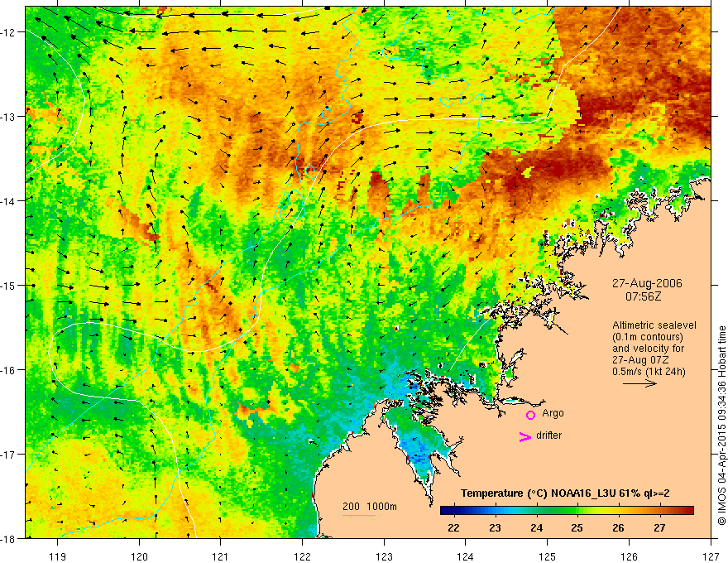Click the 'drifter' legend label
The image size is (728, 563).
548,435
